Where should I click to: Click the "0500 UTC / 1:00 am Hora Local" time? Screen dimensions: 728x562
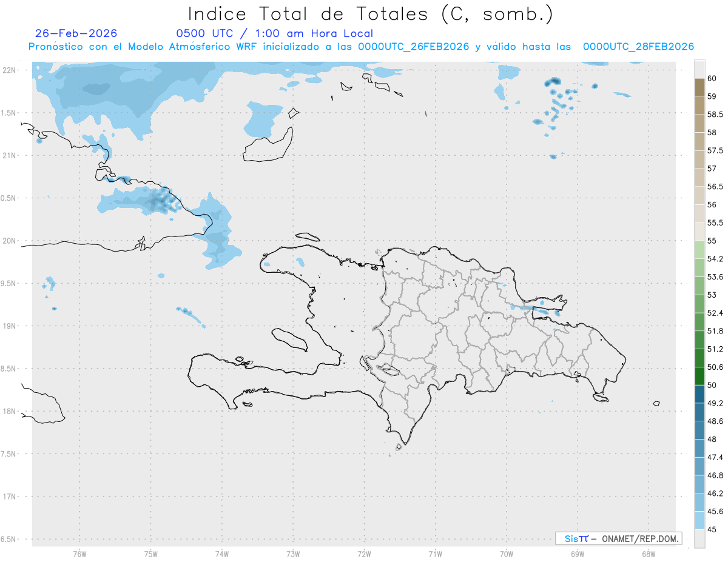[x=274, y=33]
